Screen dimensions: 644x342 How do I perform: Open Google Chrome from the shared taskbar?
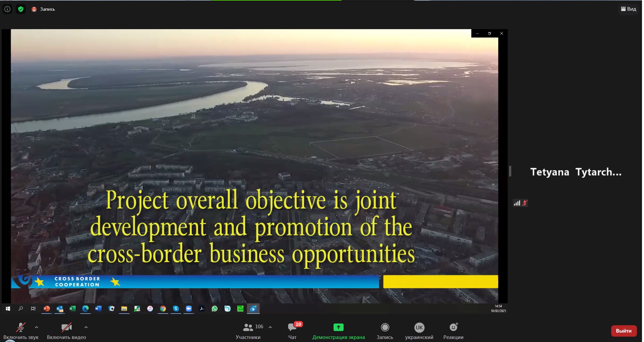coord(163,309)
